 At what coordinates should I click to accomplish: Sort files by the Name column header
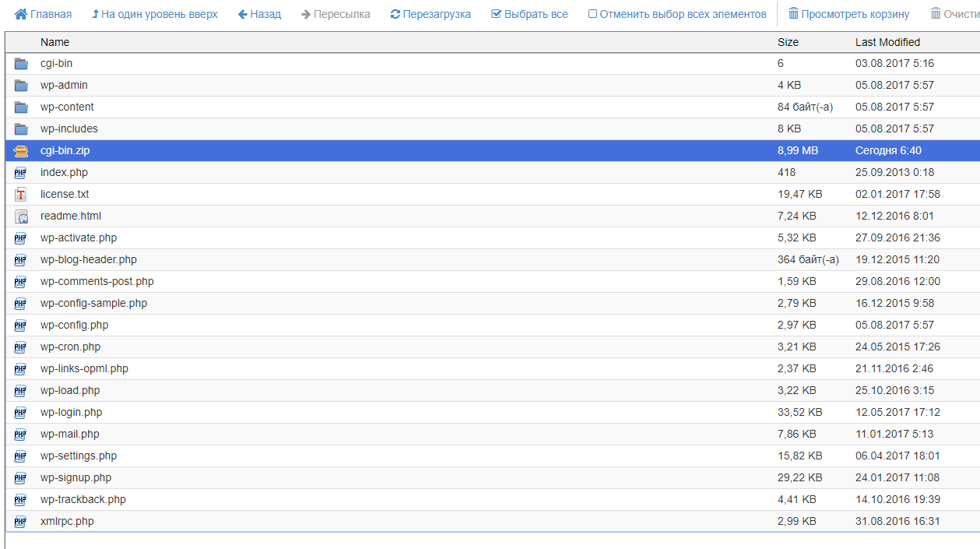[x=54, y=42]
